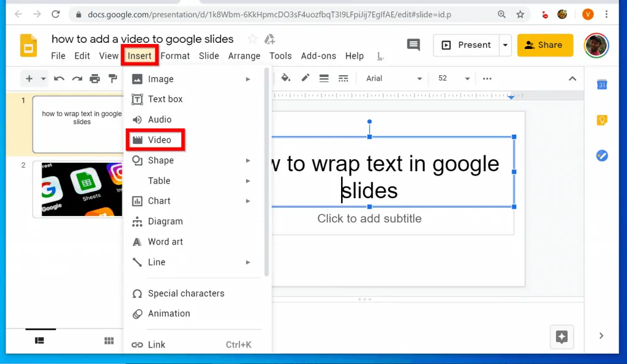Pick the fill color bucket
Viewport: 627px width, 364px height.
coord(285,78)
